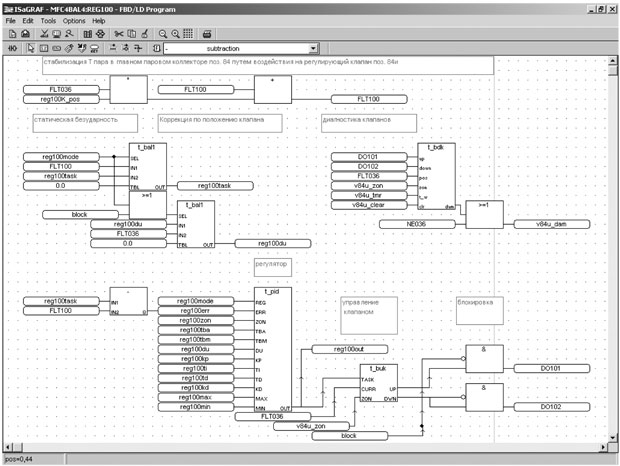Open the File menu
620x466 pixels.
[x=11, y=21]
